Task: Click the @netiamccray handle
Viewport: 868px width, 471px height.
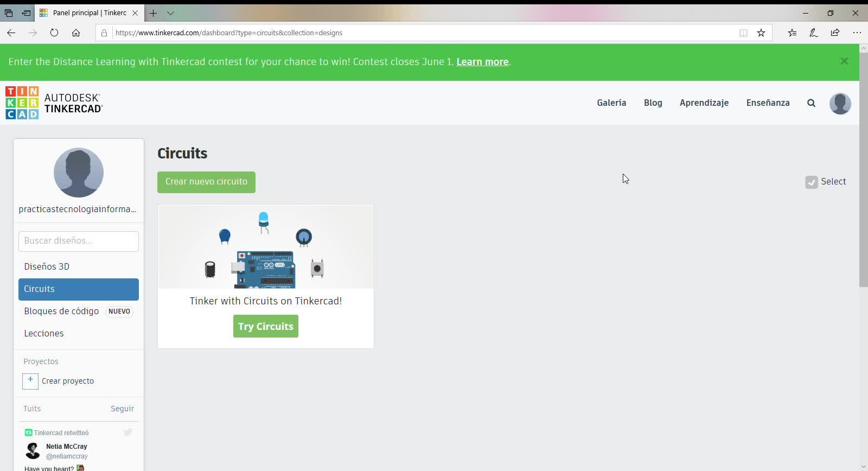Action: pos(67,456)
